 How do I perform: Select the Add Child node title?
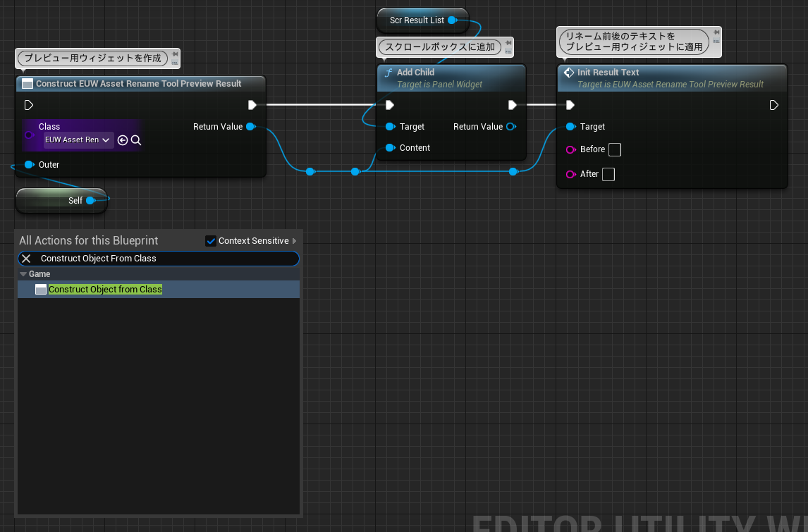point(415,73)
